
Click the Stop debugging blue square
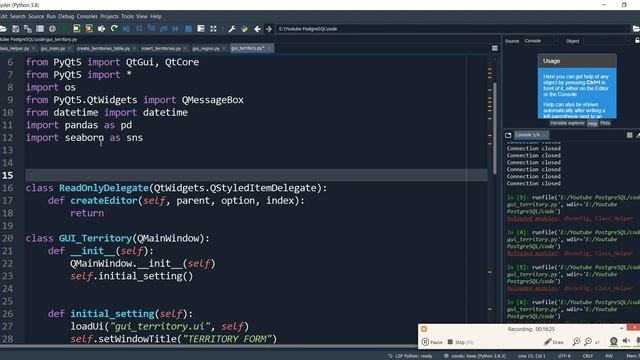pyautogui.click(x=188, y=29)
